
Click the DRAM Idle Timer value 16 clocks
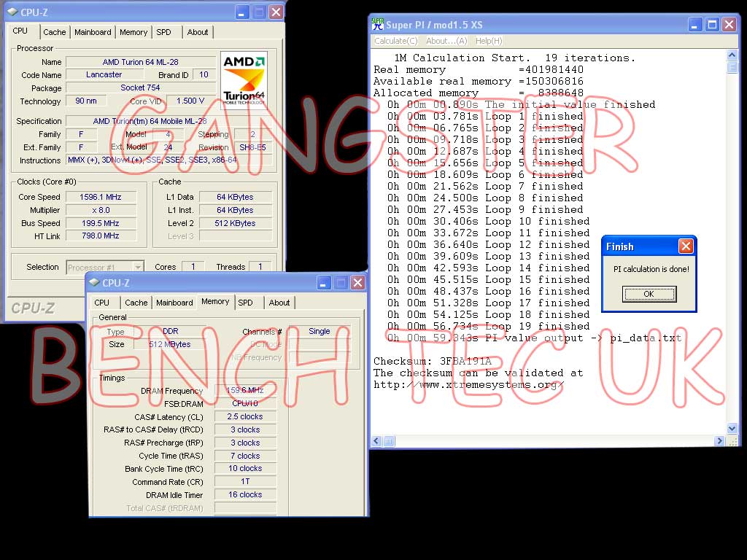click(245, 494)
